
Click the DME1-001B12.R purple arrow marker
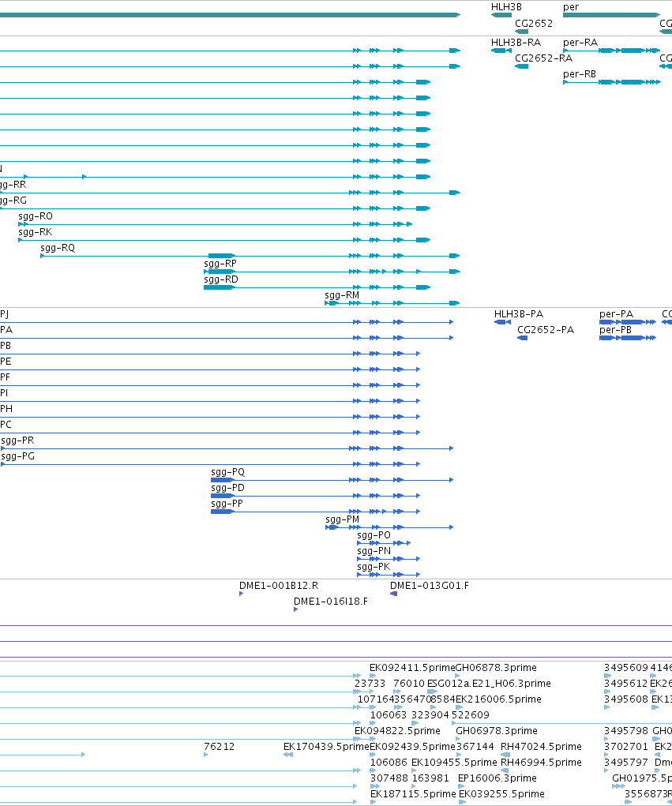coord(241,594)
